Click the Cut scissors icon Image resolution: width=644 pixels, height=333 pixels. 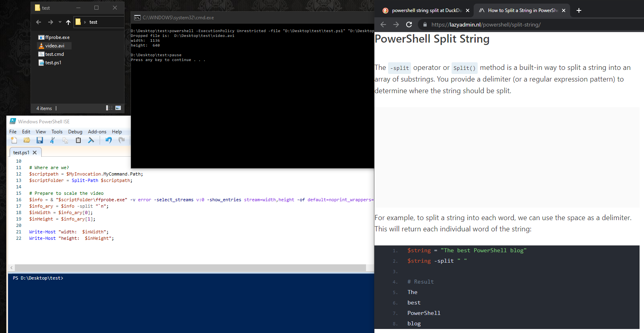point(52,140)
